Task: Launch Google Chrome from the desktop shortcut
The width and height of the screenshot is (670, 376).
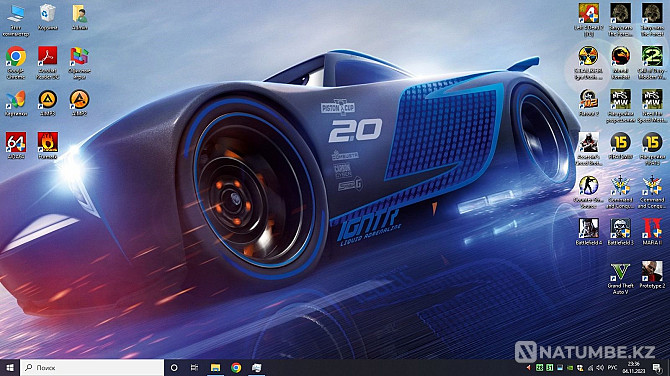Action: coord(16,63)
